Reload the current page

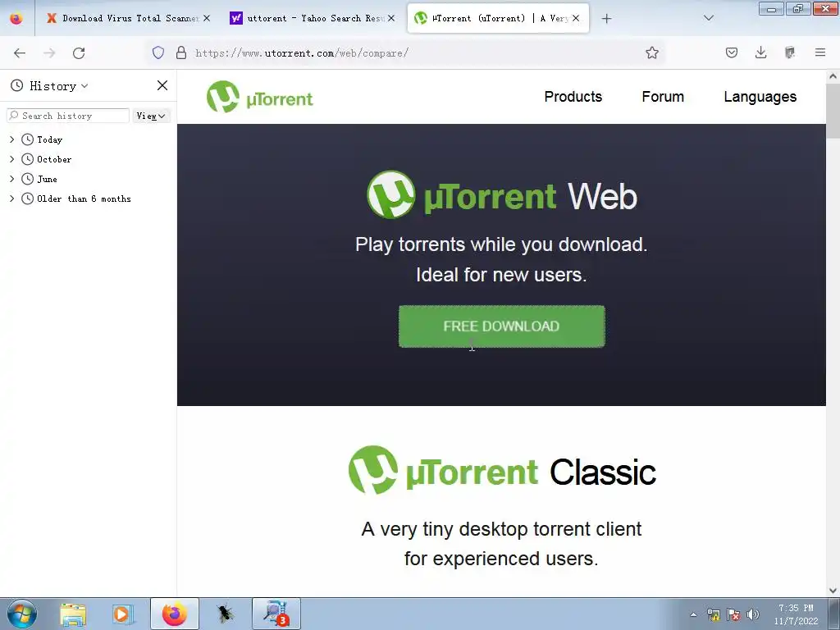point(79,53)
